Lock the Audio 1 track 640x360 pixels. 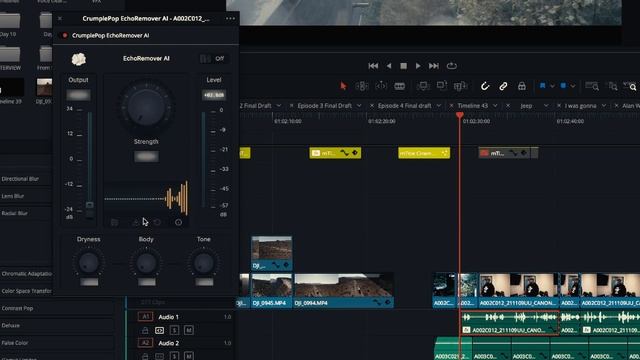pyautogui.click(x=145, y=330)
